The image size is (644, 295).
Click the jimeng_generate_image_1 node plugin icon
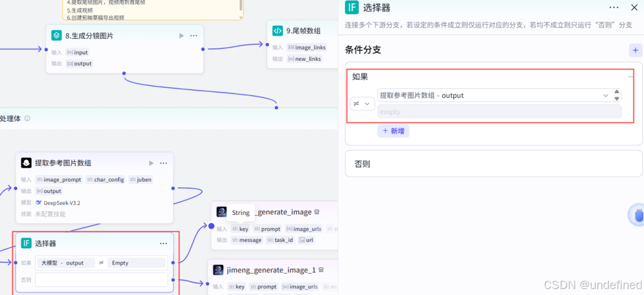pos(218,270)
